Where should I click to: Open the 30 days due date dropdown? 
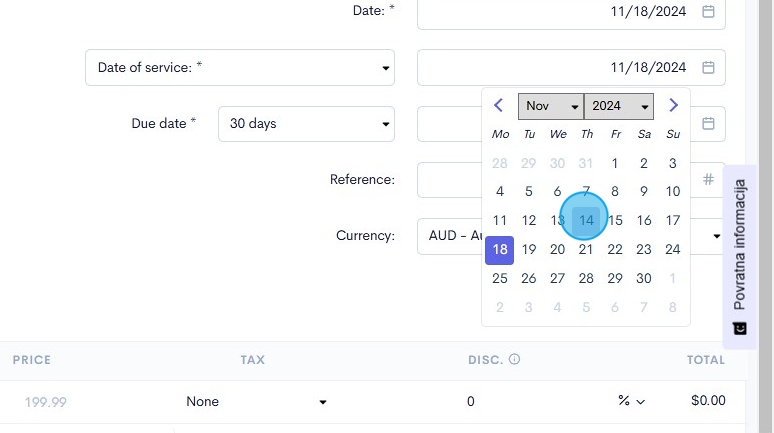tap(306, 124)
